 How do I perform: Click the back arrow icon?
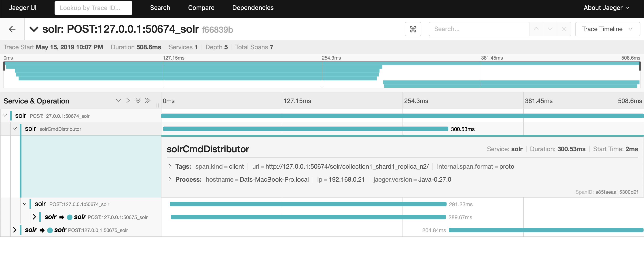(12, 29)
